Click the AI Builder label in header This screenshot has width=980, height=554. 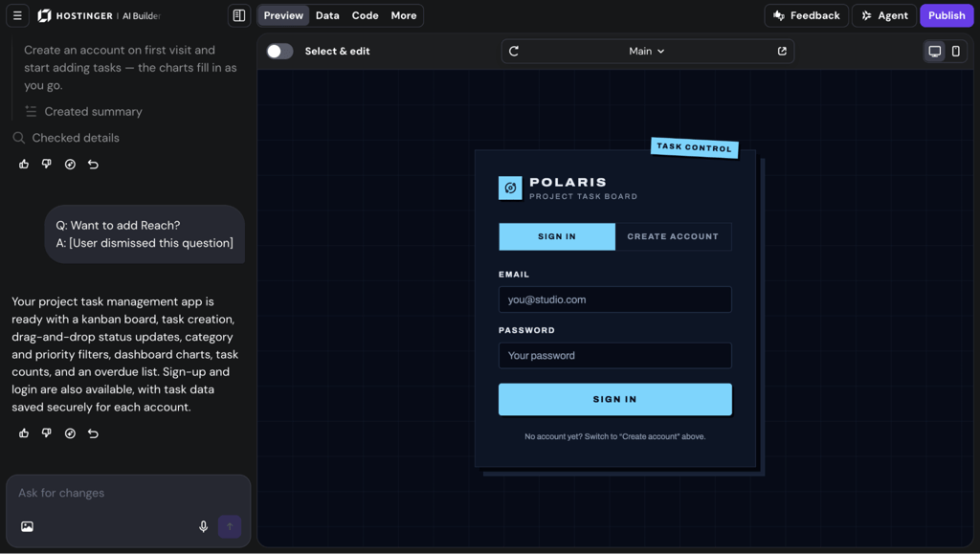pyautogui.click(x=142, y=16)
